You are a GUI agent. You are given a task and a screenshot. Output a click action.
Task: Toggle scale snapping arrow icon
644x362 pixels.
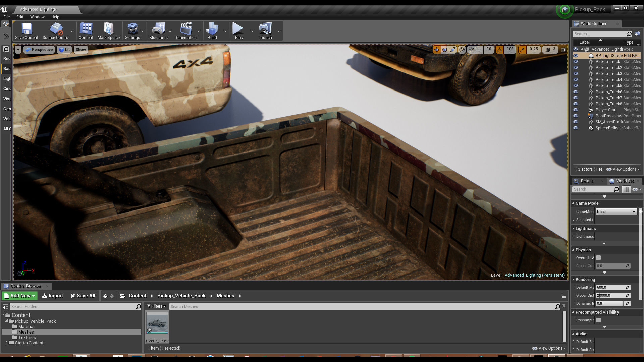point(522,50)
